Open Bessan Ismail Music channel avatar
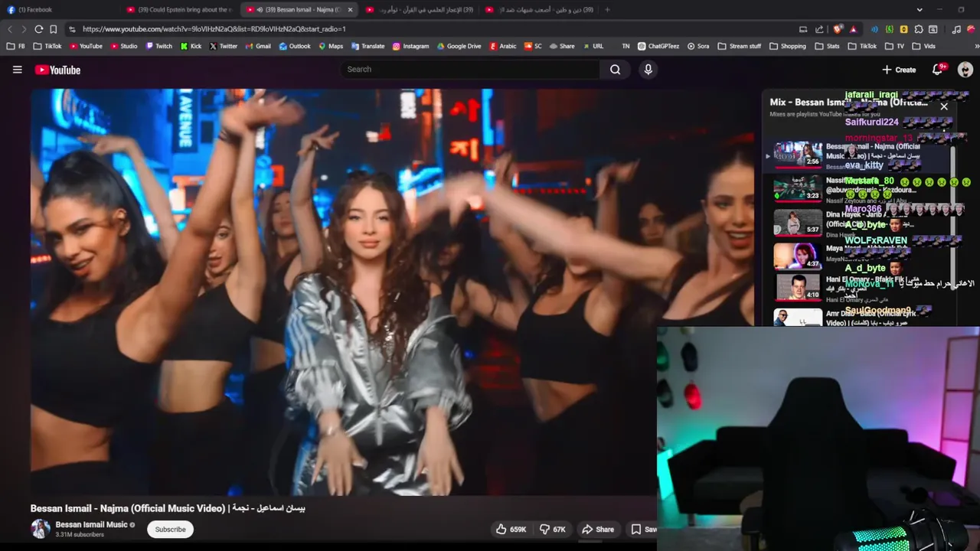The image size is (980, 551). (x=41, y=528)
